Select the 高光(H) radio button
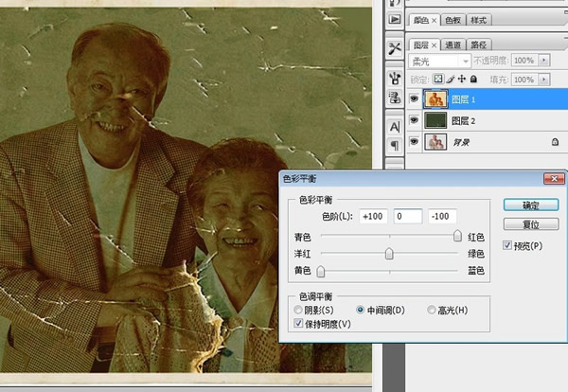568x392 pixels. [433, 310]
